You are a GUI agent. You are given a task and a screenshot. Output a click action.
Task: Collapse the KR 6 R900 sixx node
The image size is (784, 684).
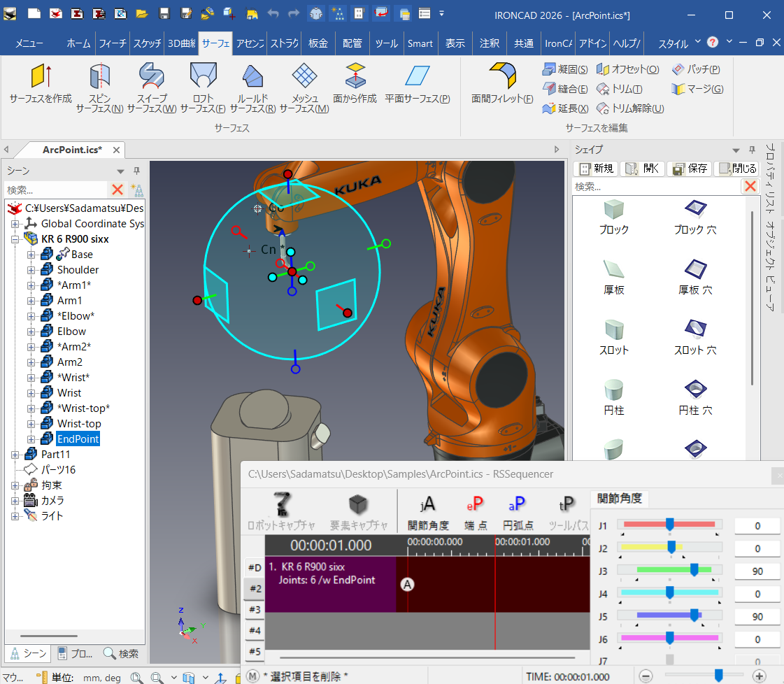click(15, 239)
